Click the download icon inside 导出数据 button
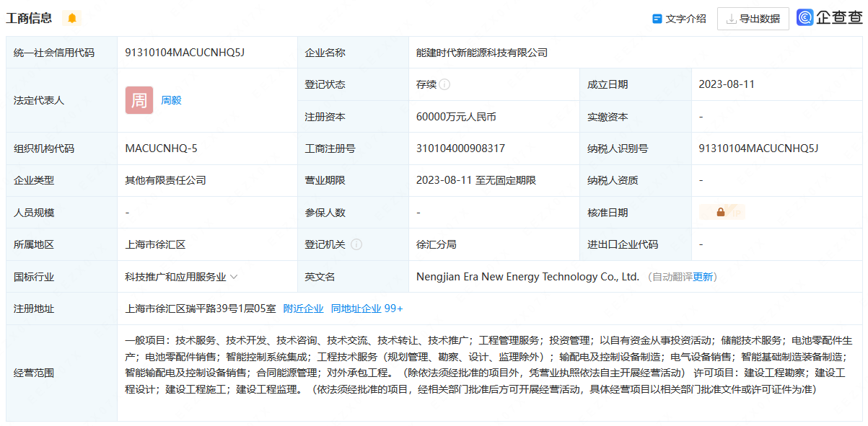This screenshot has height=426, width=868. pos(732,19)
